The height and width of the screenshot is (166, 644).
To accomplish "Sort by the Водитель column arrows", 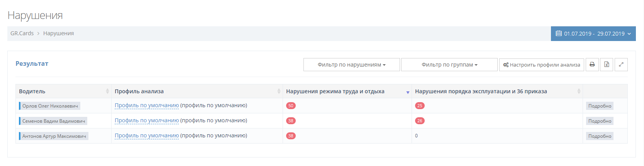I will coord(107,91).
